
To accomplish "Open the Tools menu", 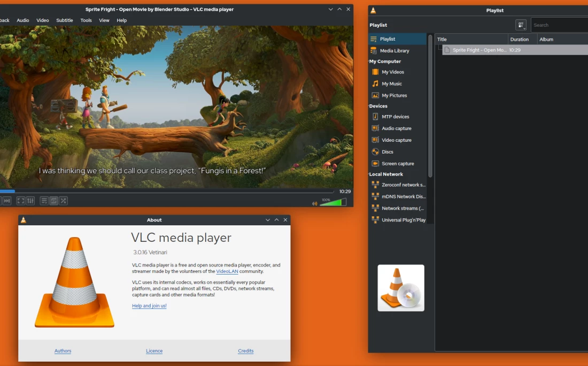I will 86,20.
